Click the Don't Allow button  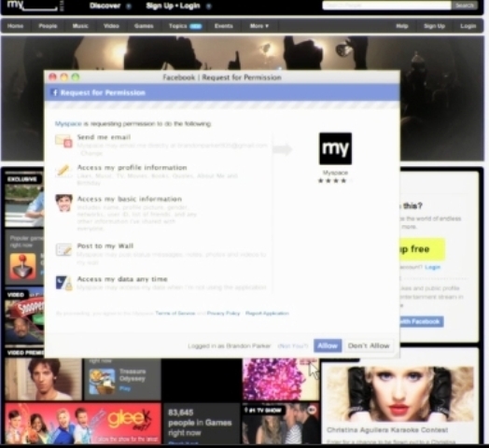[x=369, y=345]
